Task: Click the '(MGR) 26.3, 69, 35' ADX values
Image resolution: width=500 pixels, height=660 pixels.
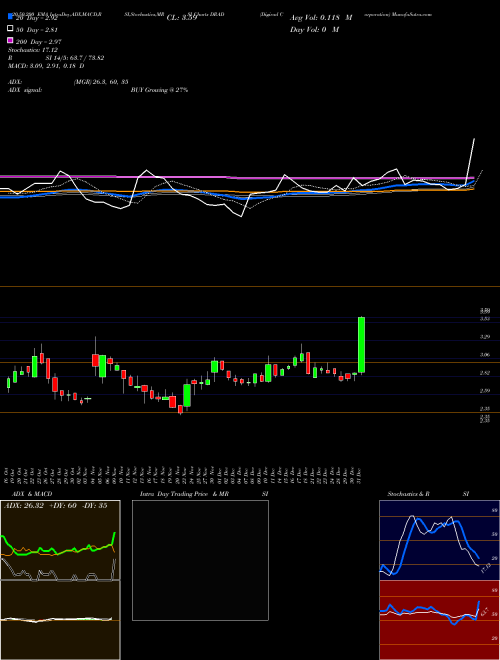Action: coord(101,82)
